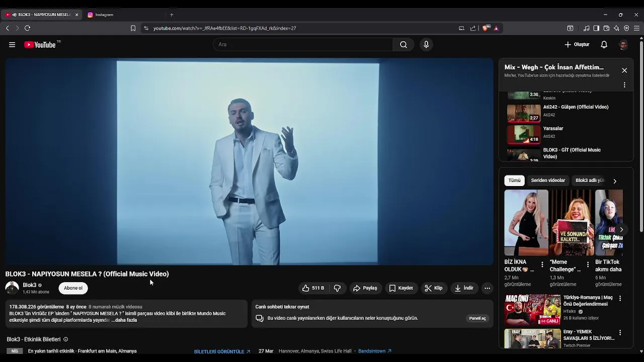Image resolution: width=644 pixels, height=362 pixels.
Task: Open the YouTube hamburger guide menu
Action: click(12, 45)
